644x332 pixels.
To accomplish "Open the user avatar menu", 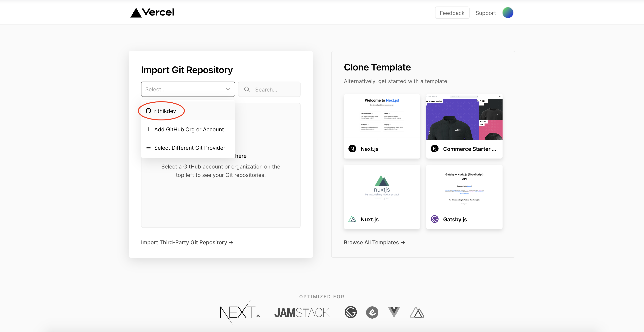I will [x=508, y=13].
